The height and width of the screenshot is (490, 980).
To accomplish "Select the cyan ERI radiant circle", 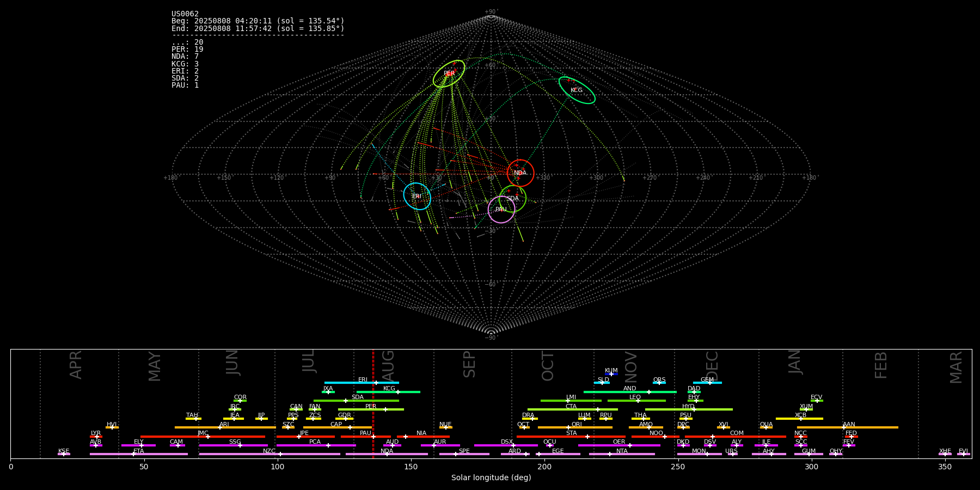I will pyautogui.click(x=417, y=197).
